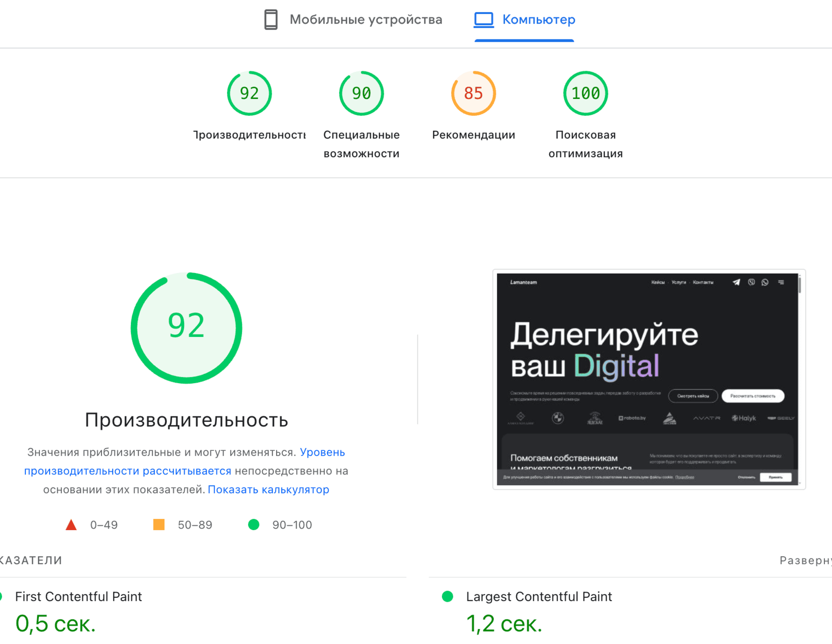Screen dimensions: 832x644
Task: Click the Поисковая оптимизация category label
Action: click(585, 144)
